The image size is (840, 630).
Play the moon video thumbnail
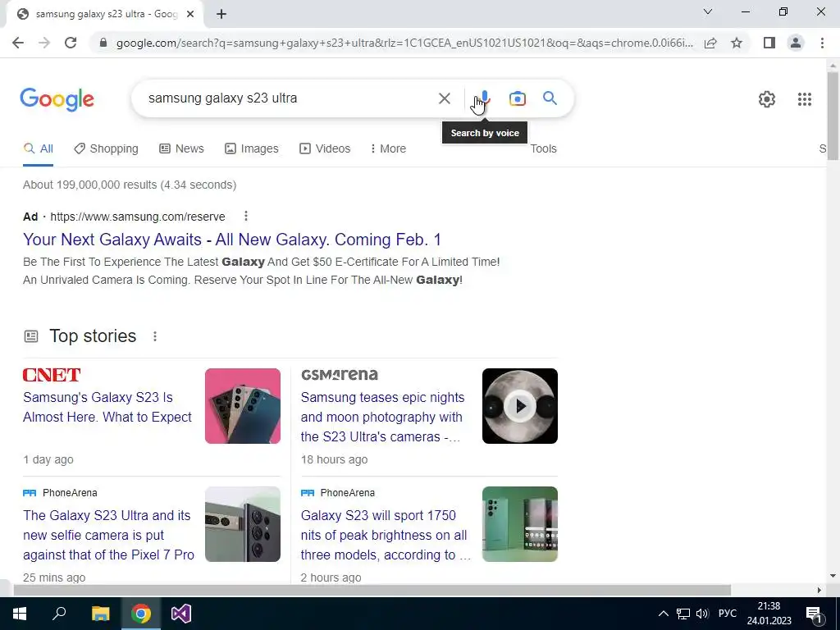pos(519,406)
